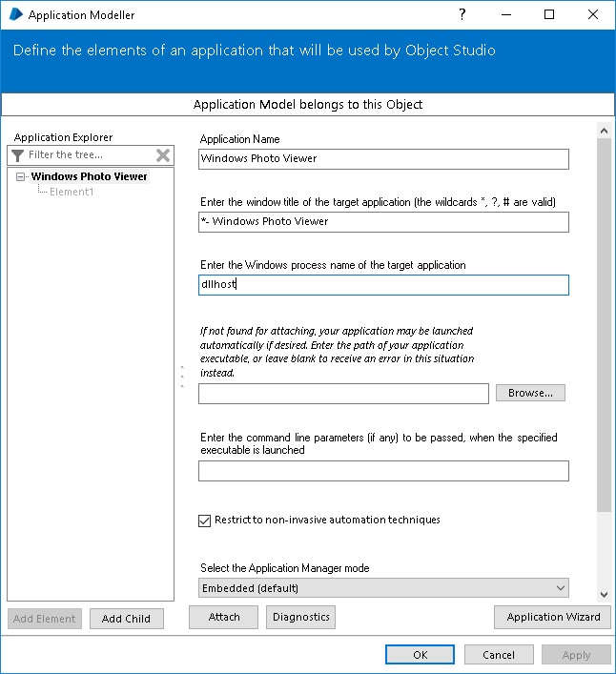This screenshot has height=674, width=616.
Task: Click the Add Element button
Action: [45, 619]
